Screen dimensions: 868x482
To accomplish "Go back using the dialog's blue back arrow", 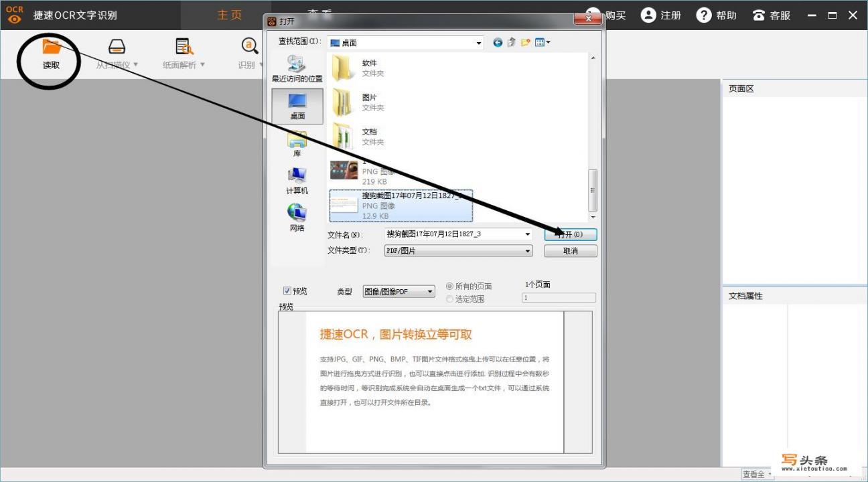I will pos(498,42).
